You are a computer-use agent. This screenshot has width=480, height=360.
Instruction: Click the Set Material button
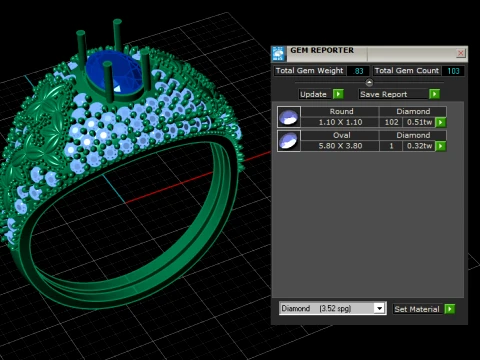click(418, 309)
